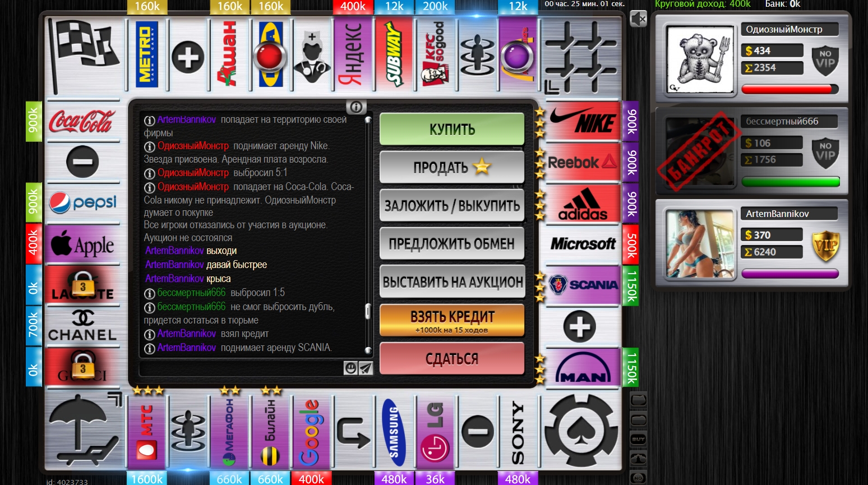The image size is (868, 485).
Task: Click the locked Lacoste cell
Action: [x=82, y=285]
